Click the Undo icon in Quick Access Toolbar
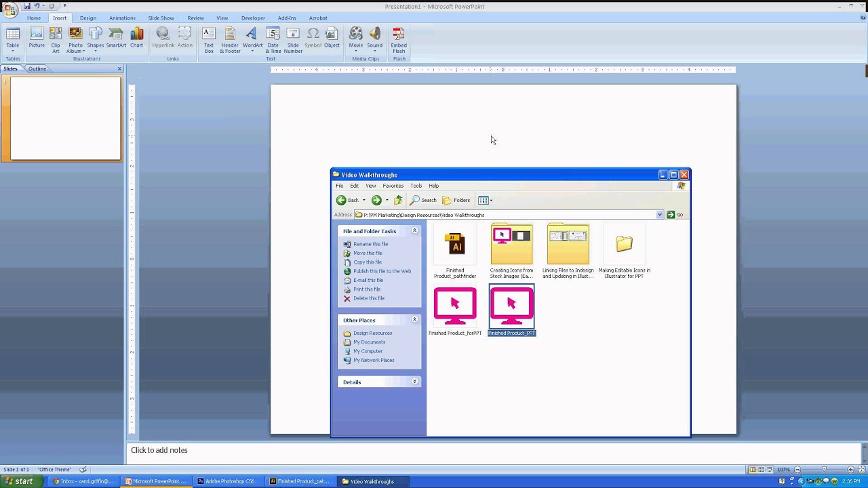Screen dimensions: 868x488 coord(37,5)
